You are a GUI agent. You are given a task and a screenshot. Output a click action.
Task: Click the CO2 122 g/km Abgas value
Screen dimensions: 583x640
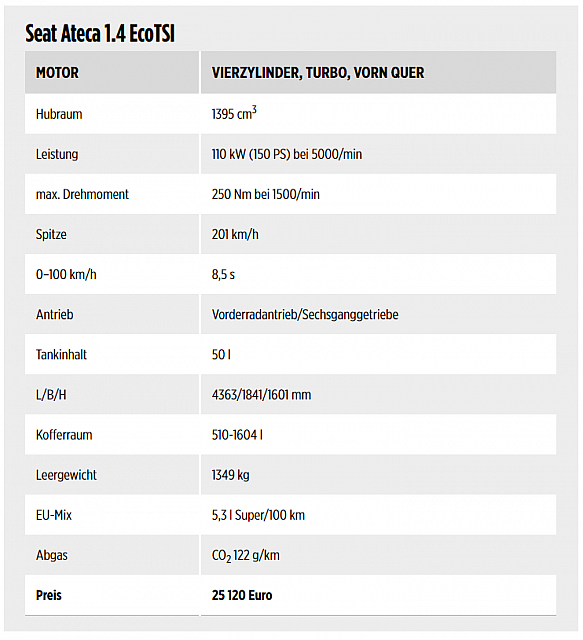[x=245, y=556]
